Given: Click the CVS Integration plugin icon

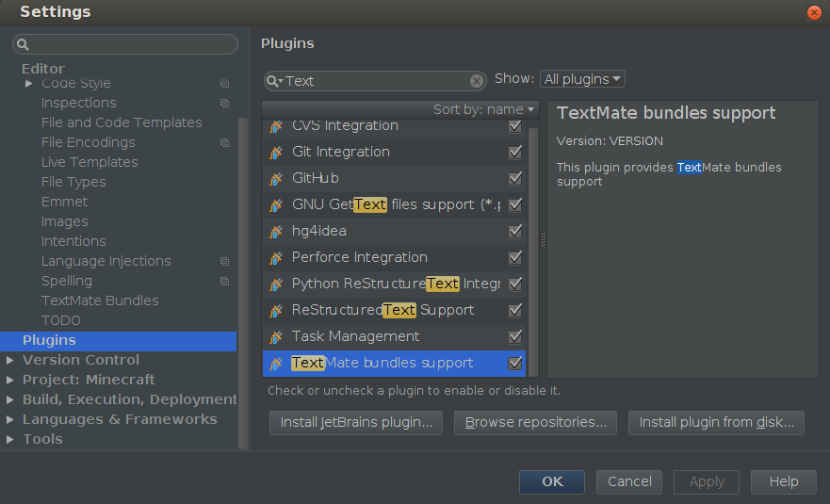Looking at the screenshot, I should tap(276, 126).
